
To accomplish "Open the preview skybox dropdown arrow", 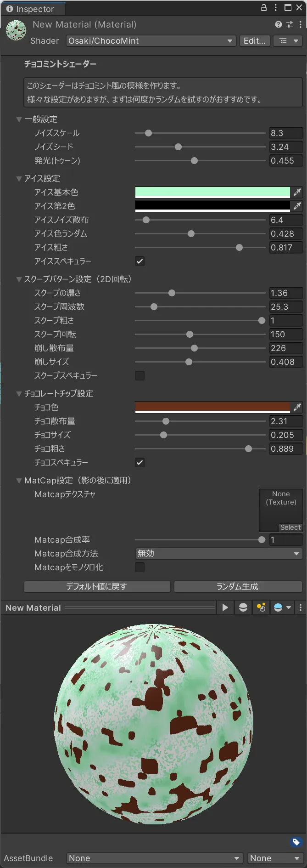I will tap(288, 607).
